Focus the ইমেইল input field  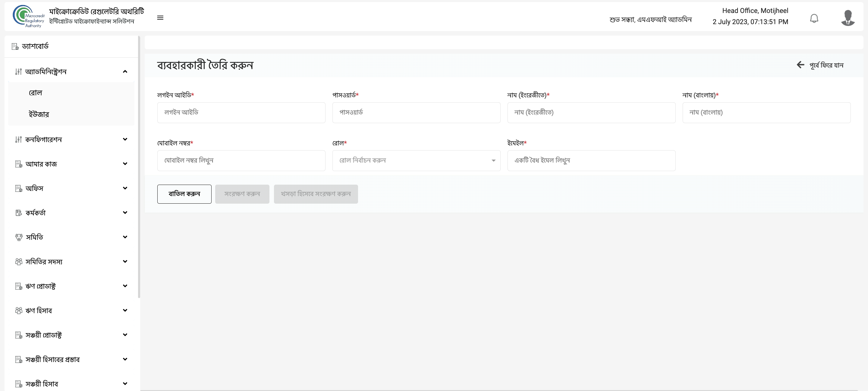(591, 161)
